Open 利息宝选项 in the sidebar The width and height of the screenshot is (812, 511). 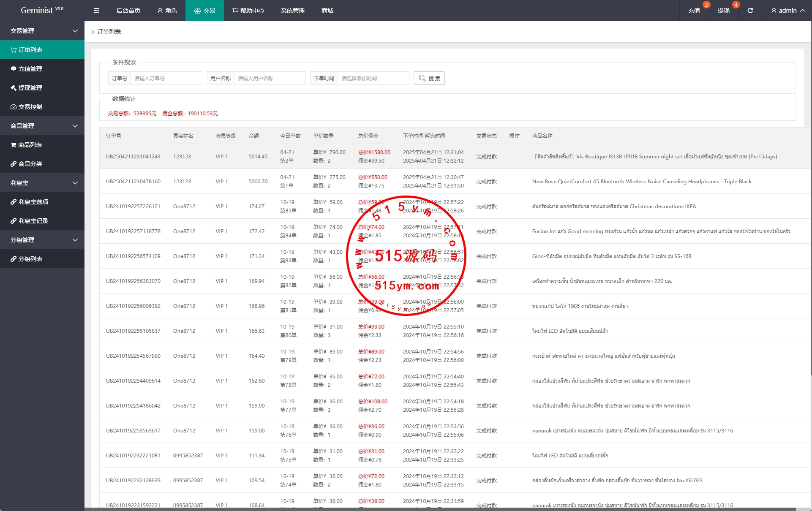33,202
